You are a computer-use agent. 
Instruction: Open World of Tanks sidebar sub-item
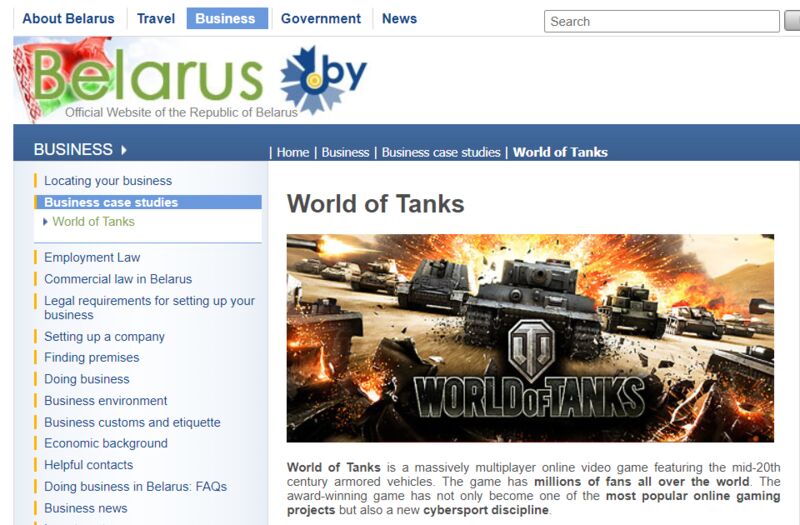pos(94,222)
